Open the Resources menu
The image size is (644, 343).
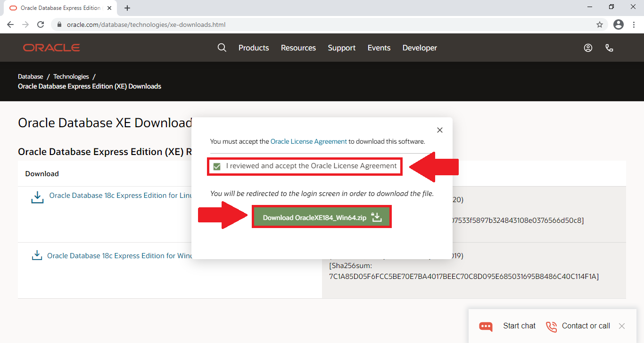coord(298,48)
